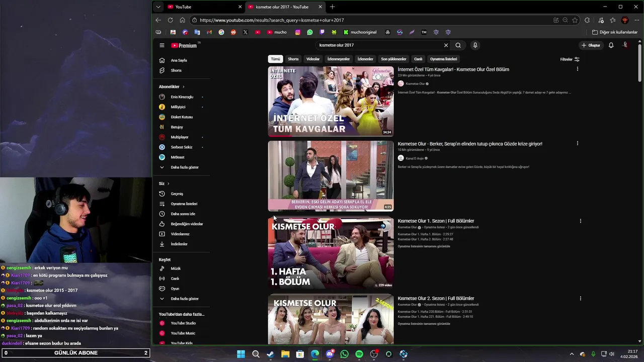Select the Canlı filter chip
This screenshot has height=362, width=644.
click(418, 59)
